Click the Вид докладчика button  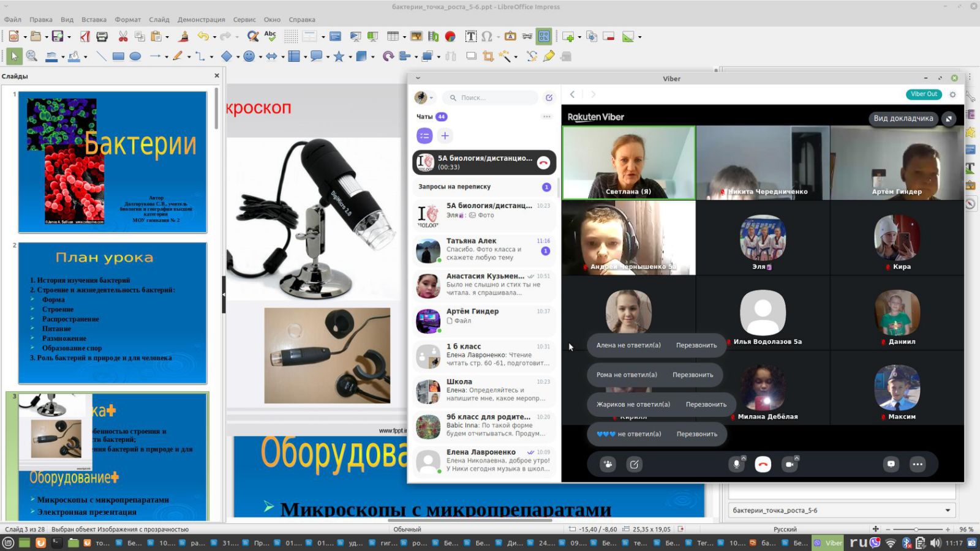[903, 118]
